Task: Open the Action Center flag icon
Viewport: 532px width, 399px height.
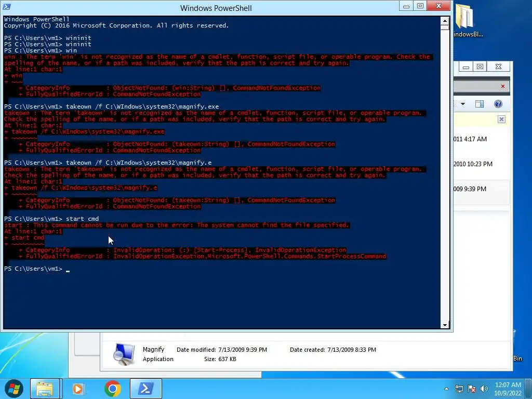Action: coord(472,389)
